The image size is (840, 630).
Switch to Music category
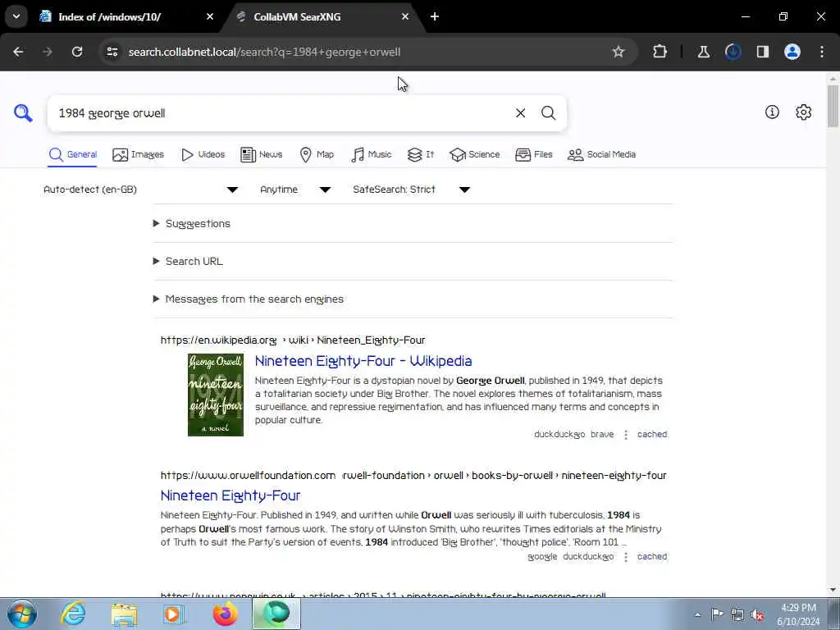(x=372, y=155)
